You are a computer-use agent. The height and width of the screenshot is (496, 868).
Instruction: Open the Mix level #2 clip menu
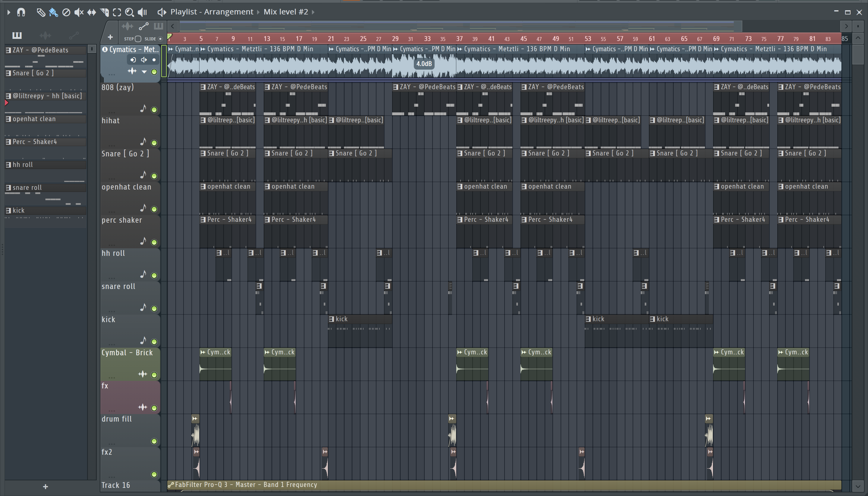pyautogui.click(x=286, y=12)
